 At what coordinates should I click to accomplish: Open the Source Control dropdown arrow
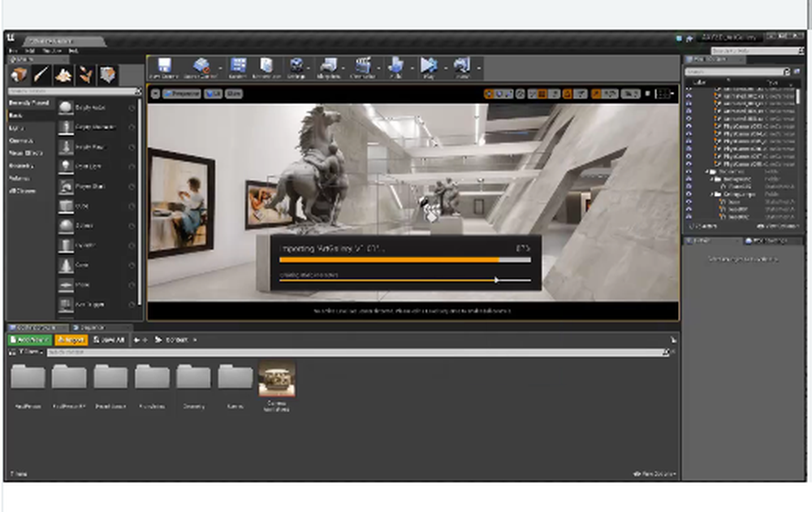click(219, 67)
